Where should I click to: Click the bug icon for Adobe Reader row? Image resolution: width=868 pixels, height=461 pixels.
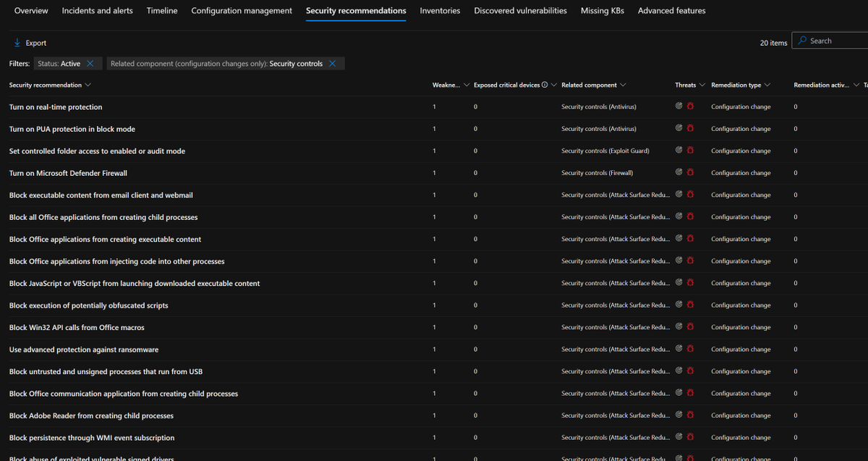690,415
